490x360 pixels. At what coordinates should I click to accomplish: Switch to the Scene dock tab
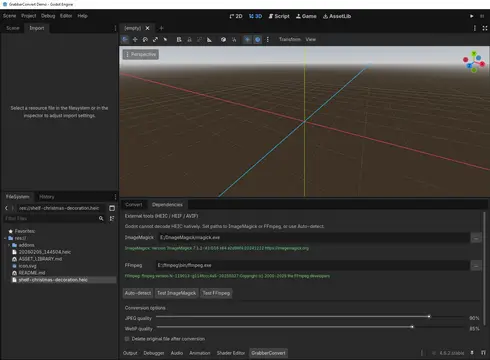(x=13, y=28)
